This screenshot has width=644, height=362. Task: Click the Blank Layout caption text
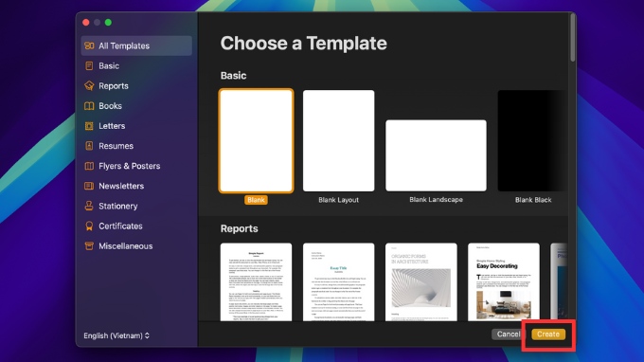pos(338,200)
